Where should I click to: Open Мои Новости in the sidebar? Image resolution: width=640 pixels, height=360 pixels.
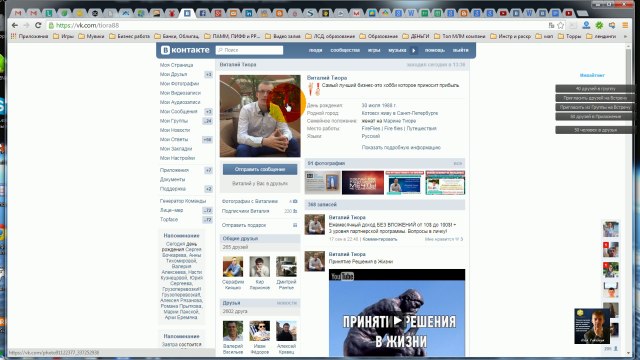(x=175, y=130)
